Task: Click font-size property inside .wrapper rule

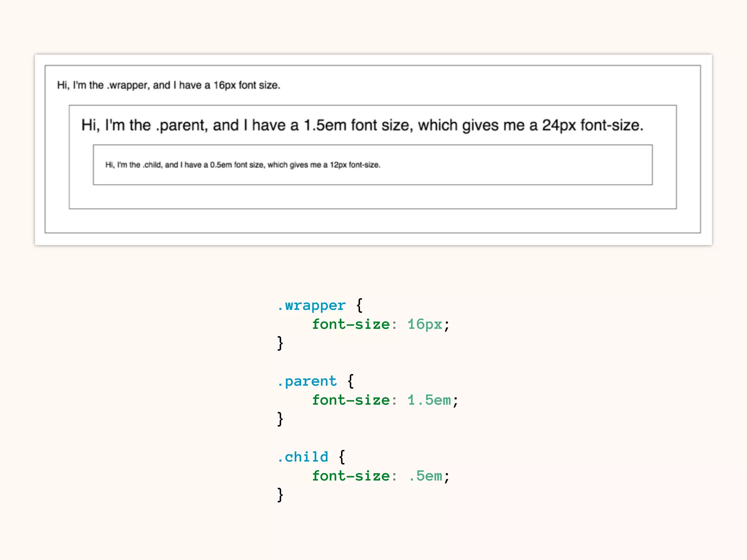Action: tap(351, 324)
